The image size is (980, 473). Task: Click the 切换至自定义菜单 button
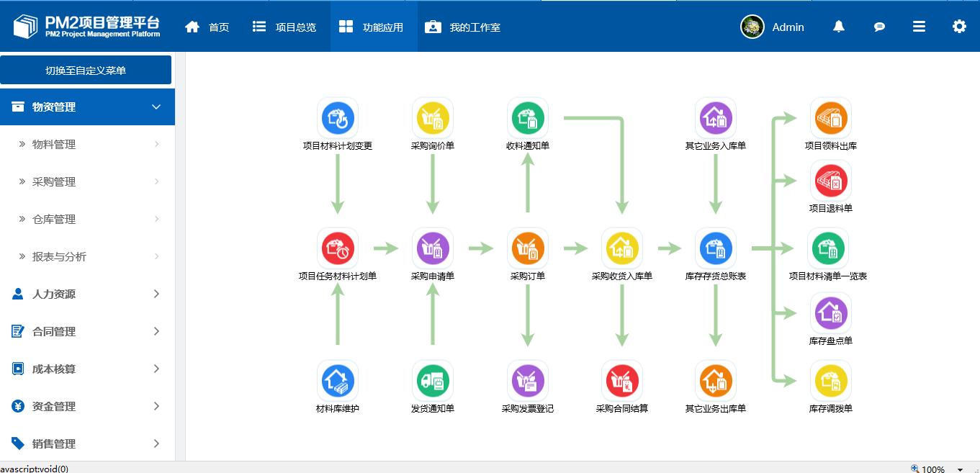86,71
